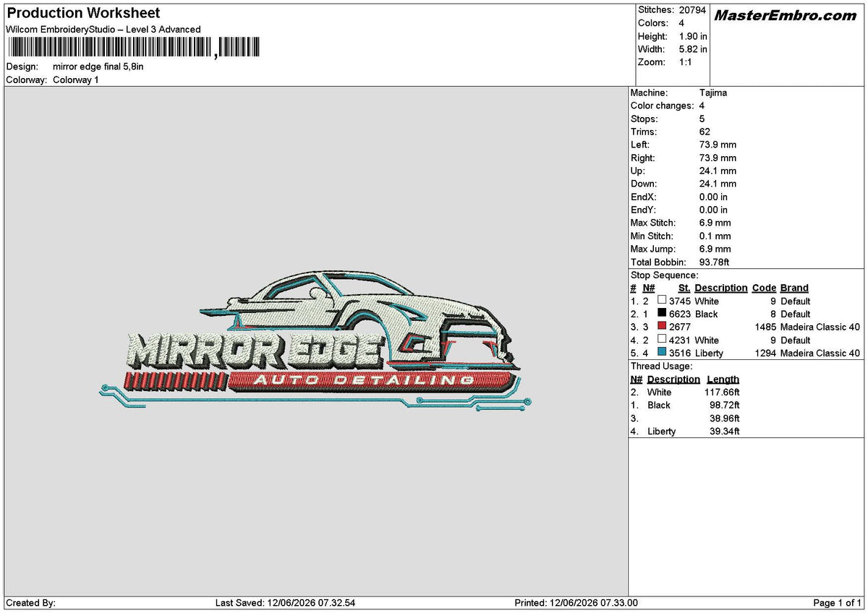The width and height of the screenshot is (868, 613).
Task: Click the Height value 1.90 in
Action: pos(693,36)
